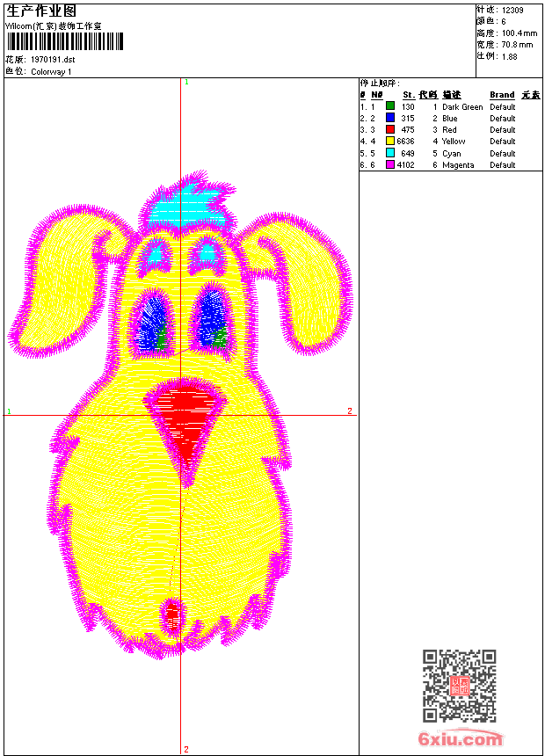
Task: Click the red axis marker 2 at bottom
Action: 186,749
